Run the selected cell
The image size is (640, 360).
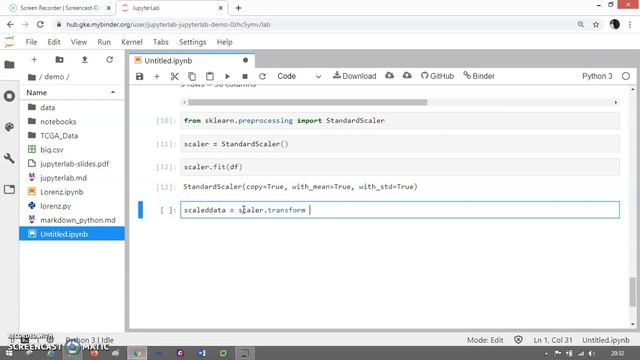[x=227, y=76]
